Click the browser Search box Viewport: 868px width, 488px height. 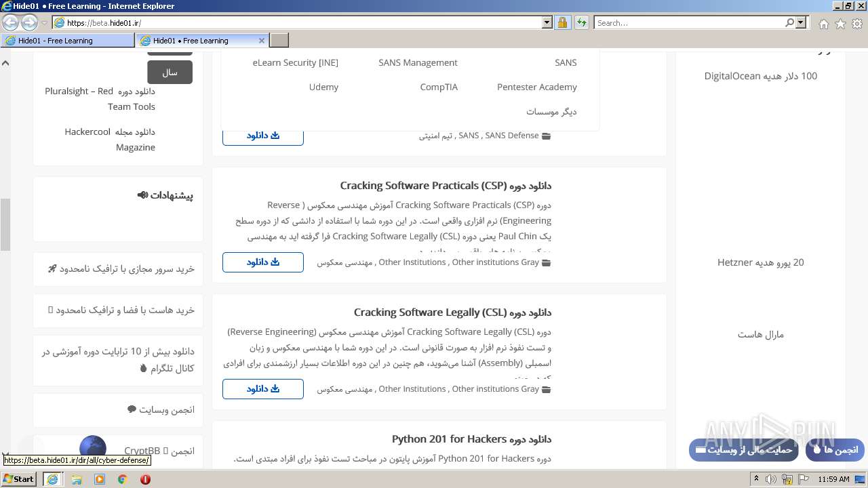[690, 22]
